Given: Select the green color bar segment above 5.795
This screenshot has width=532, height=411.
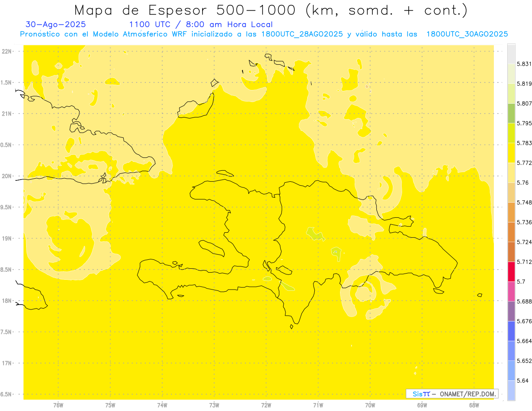Looking at the screenshot, I should [x=511, y=113].
